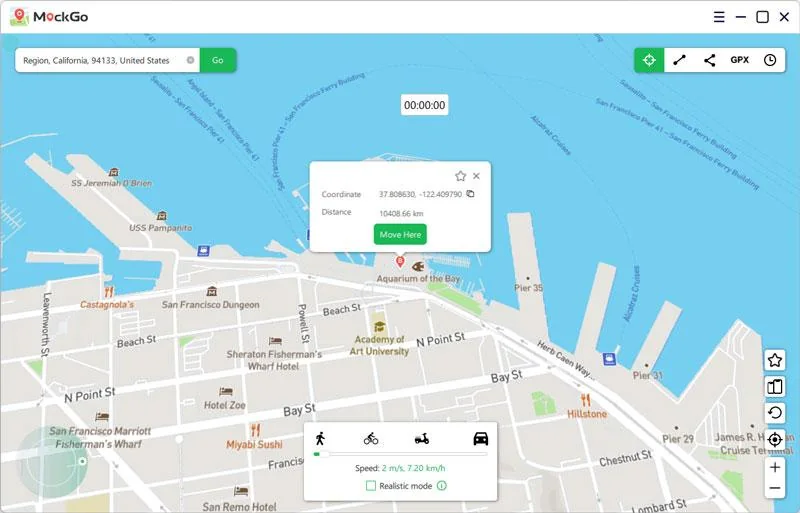Select car speed mode
The image size is (800, 513).
[480, 438]
